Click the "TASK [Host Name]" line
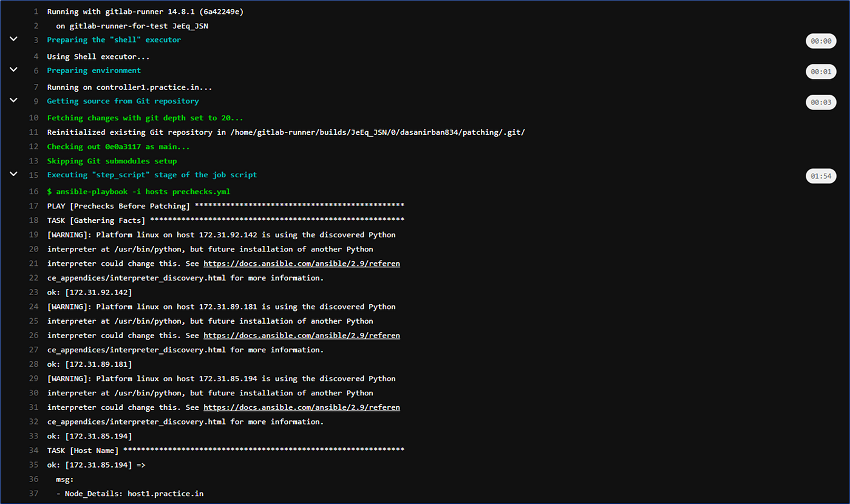This screenshot has height=504, width=850. (226, 450)
